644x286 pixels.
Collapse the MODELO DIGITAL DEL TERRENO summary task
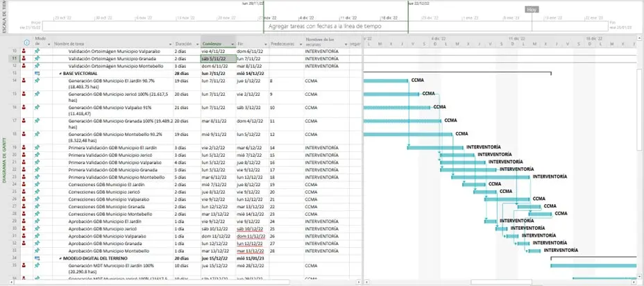[60, 258]
